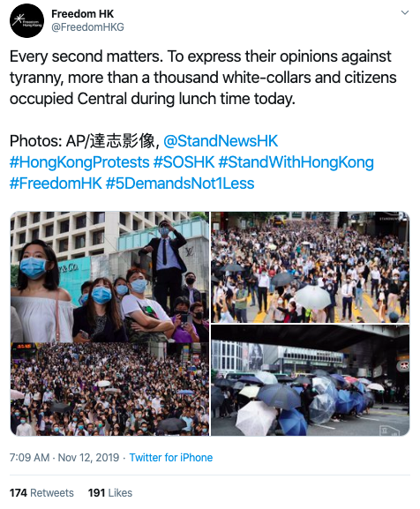This screenshot has height=509, width=420.
Task: Open the #SOSHK hashtag
Action: [184, 162]
